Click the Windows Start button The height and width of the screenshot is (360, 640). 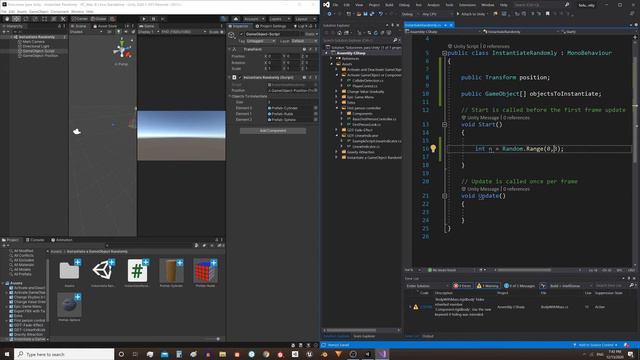click(x=7, y=354)
